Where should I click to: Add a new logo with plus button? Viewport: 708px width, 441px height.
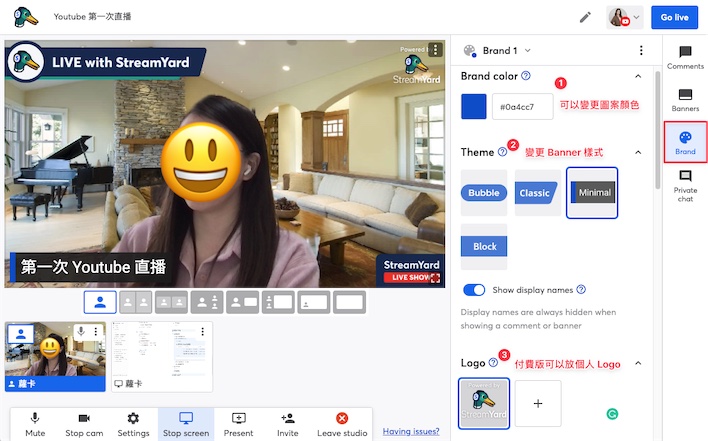click(x=538, y=403)
